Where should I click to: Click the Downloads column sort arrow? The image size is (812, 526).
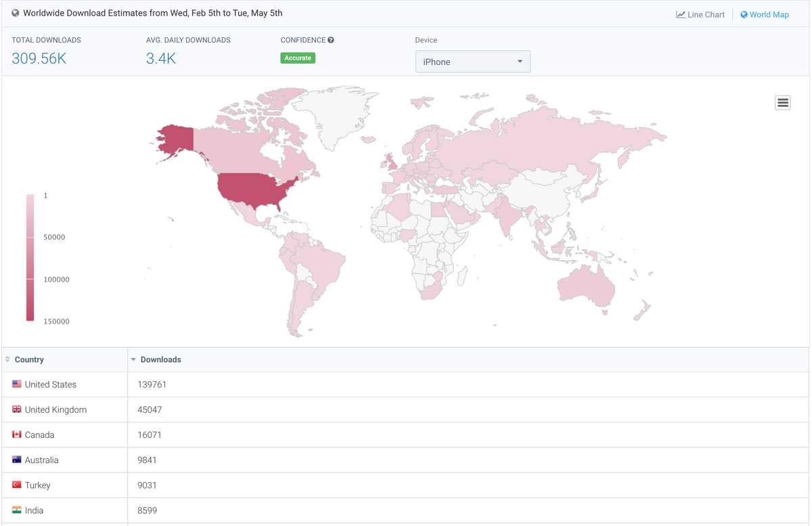(x=133, y=359)
